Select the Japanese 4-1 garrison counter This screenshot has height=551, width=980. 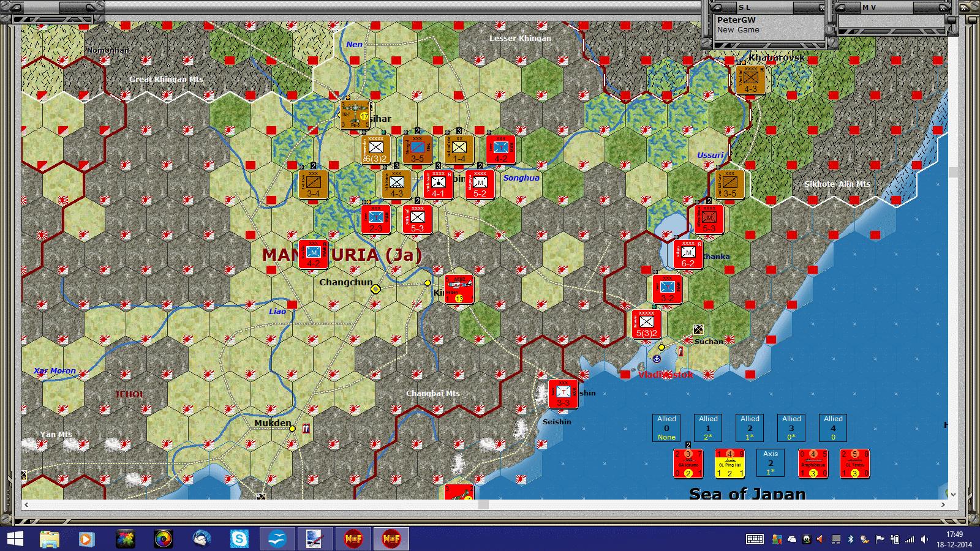(438, 185)
